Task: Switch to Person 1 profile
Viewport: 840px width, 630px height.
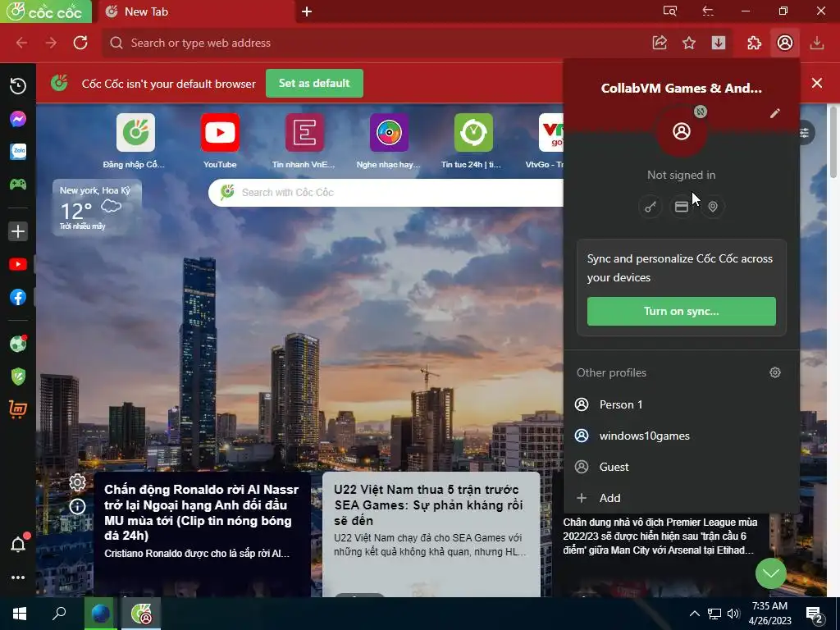Action: pyautogui.click(x=682, y=404)
